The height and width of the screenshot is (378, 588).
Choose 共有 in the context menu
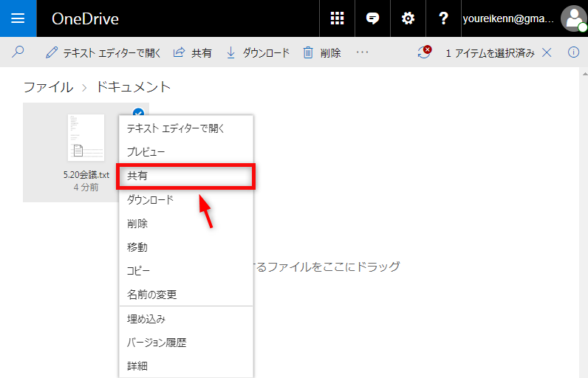(186, 176)
